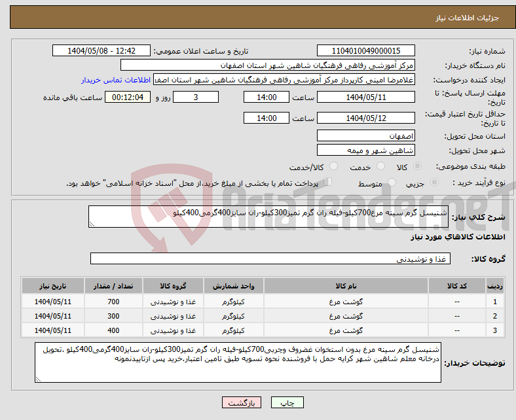Click the response deadline date 1404/05/11 field
The image size is (516, 420).
[365, 97]
